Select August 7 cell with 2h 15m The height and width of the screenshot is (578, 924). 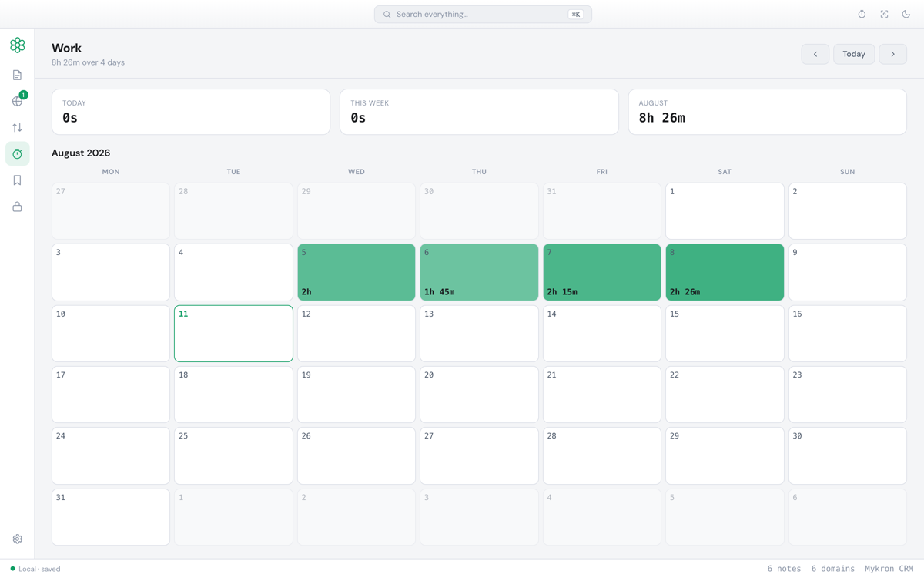click(602, 272)
